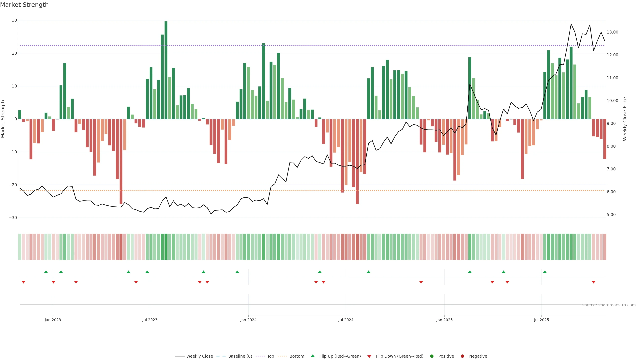Click the source: sharemaestro.com text

(609, 305)
